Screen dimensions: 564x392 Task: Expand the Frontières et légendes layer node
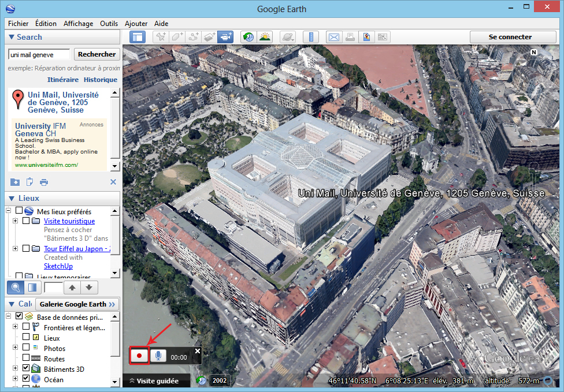[x=16, y=327]
